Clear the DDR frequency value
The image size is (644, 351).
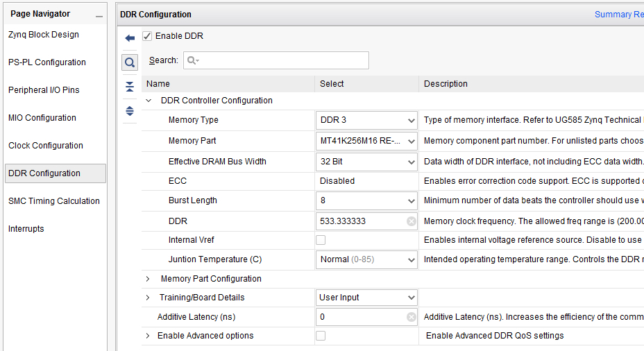coord(411,221)
